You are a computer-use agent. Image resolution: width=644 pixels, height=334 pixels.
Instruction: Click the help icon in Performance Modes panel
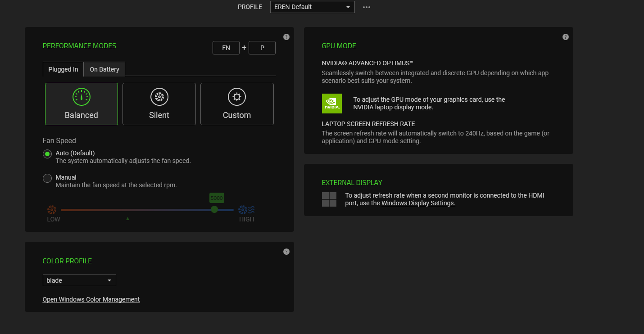tap(286, 37)
